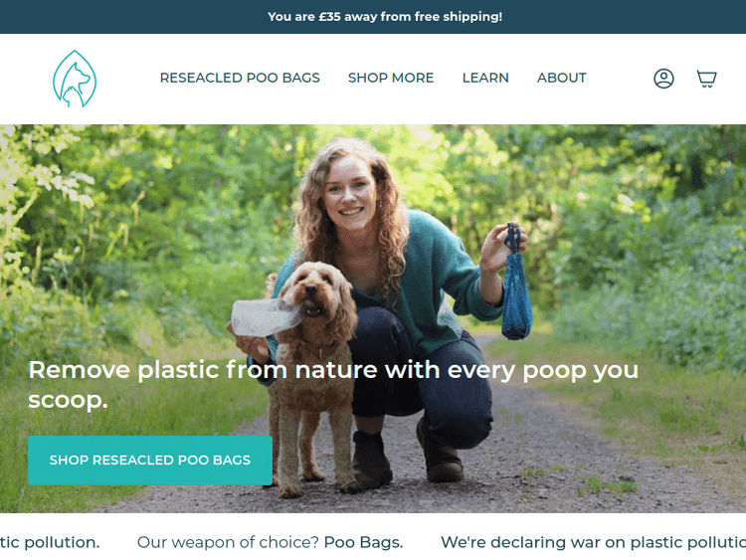
Task: Click the hero headline about removing plastic
Action: click(x=333, y=384)
